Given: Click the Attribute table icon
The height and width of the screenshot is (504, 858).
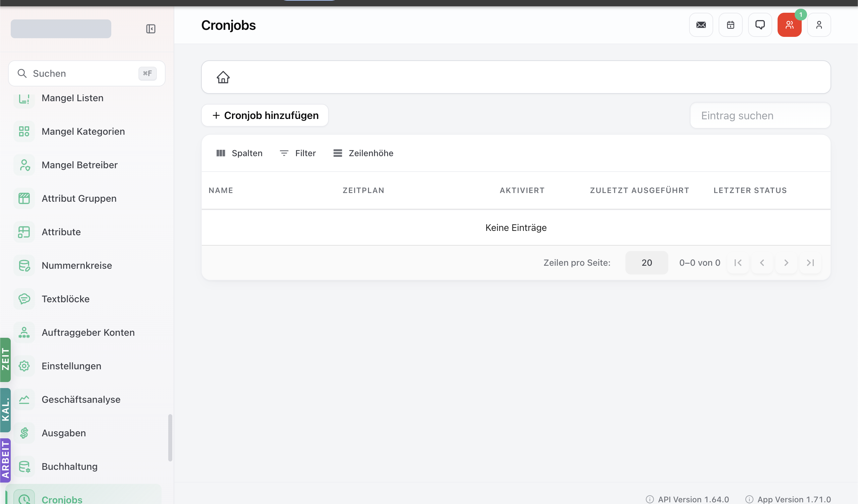Looking at the screenshot, I should tap(24, 232).
